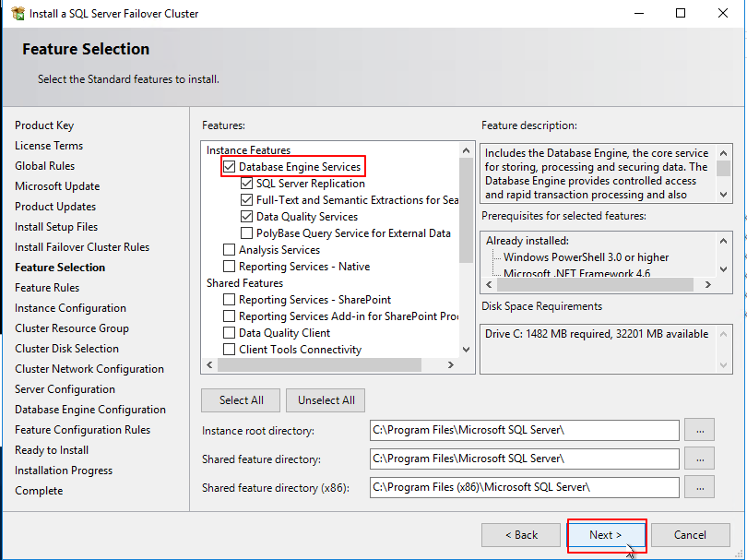Check Reporting Services - SharePoint

coord(228,299)
